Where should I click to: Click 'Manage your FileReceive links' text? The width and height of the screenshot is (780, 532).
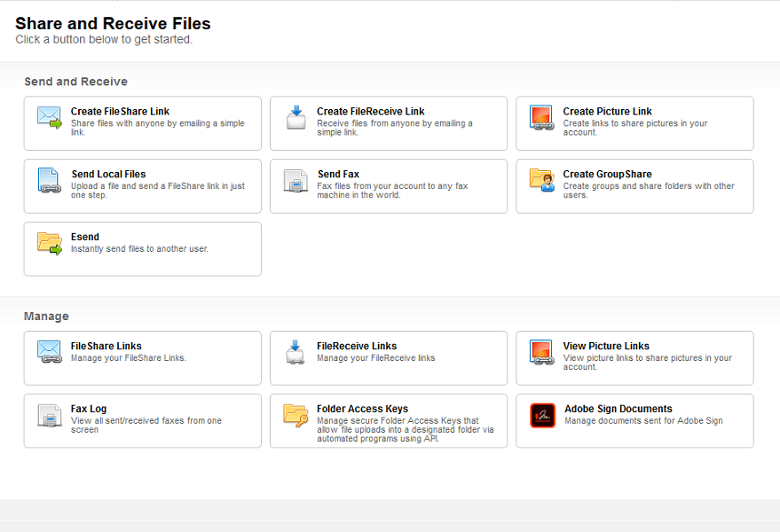[376, 358]
